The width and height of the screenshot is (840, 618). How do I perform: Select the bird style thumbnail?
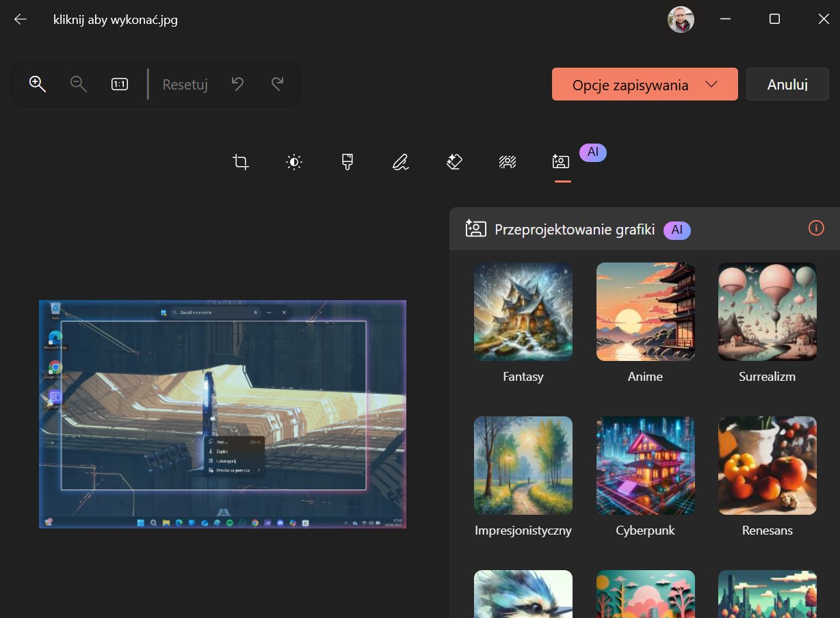click(523, 594)
